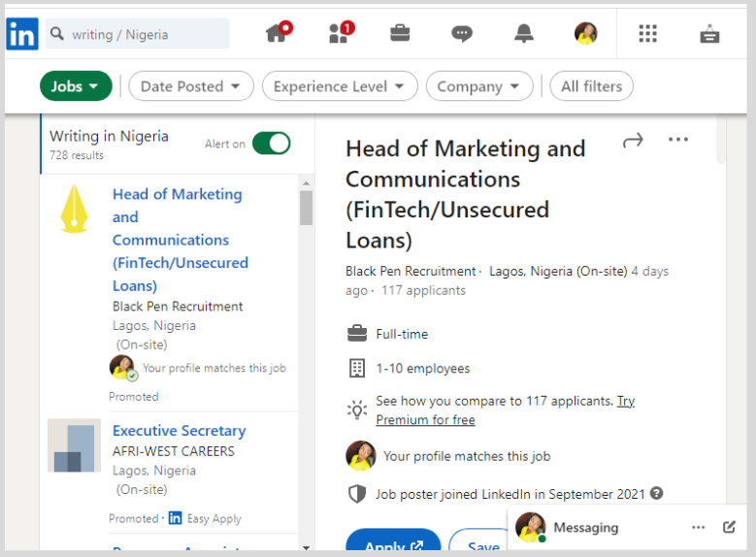Toggle the job alert switch off
This screenshot has width=756, height=557.
coord(272,144)
